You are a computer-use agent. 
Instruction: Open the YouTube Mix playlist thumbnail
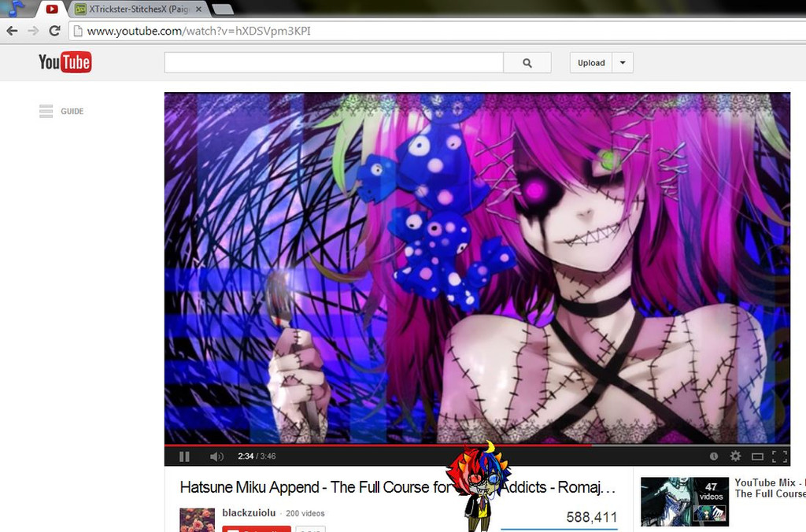685,501
